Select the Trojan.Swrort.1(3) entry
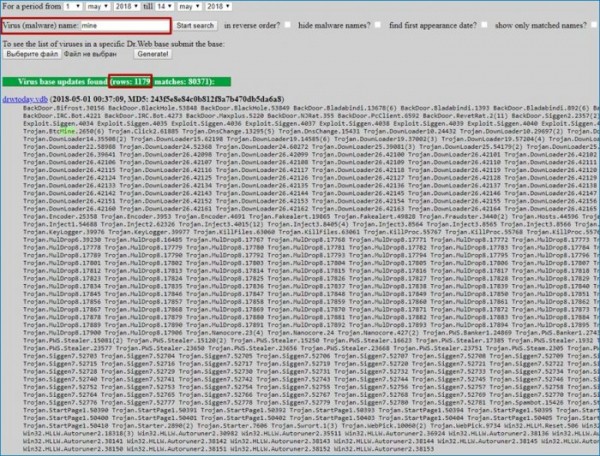The image size is (600, 456). [303, 425]
